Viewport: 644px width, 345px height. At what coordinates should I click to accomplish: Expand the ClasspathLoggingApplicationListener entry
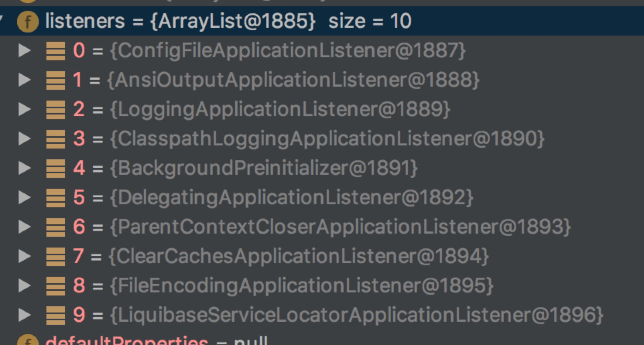coord(25,138)
